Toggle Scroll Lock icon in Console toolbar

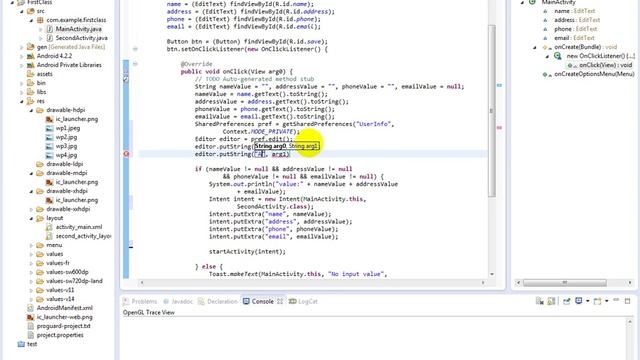(x=551, y=301)
